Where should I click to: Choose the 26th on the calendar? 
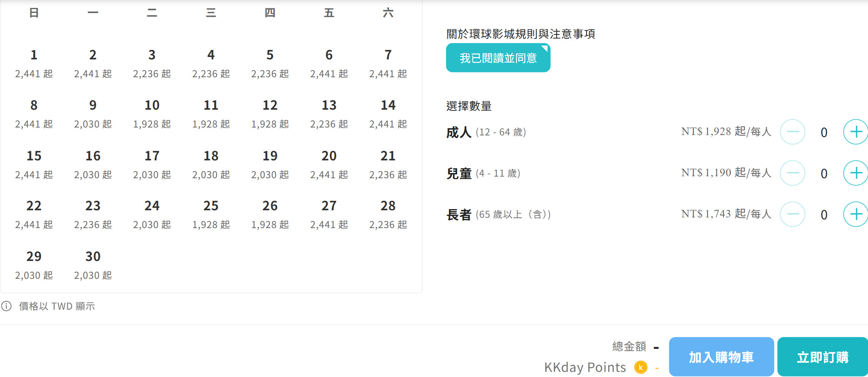tap(270, 214)
